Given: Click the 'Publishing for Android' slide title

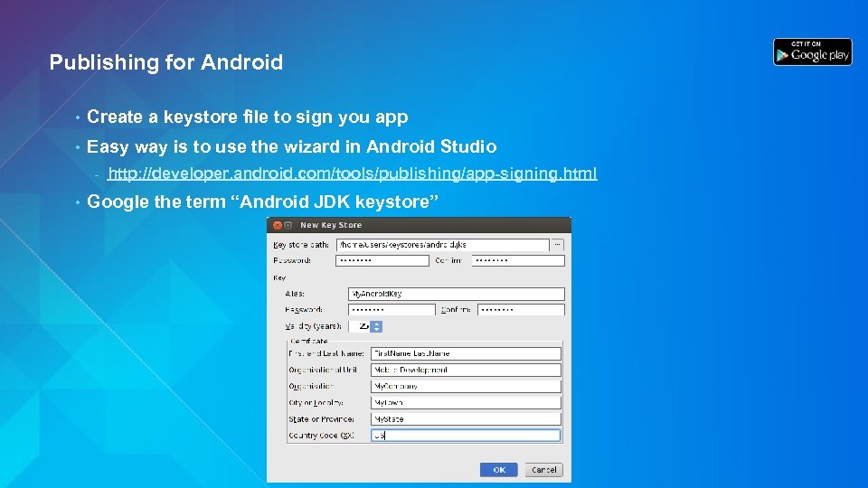Looking at the screenshot, I should [x=166, y=62].
